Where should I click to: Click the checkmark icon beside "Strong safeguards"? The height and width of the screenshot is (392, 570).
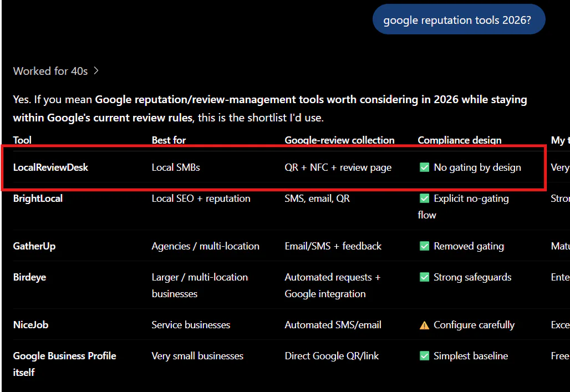(x=424, y=277)
